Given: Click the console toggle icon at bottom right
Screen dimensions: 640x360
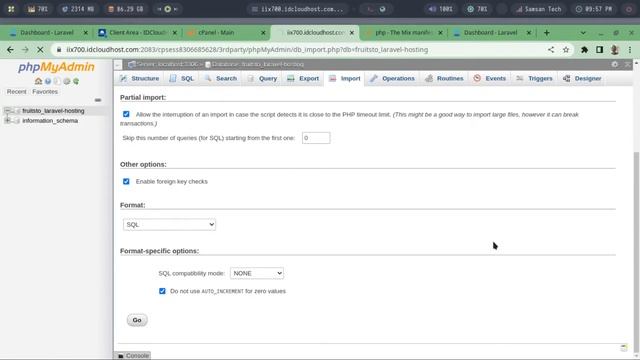Looking at the screenshot, I should click(x=624, y=348).
